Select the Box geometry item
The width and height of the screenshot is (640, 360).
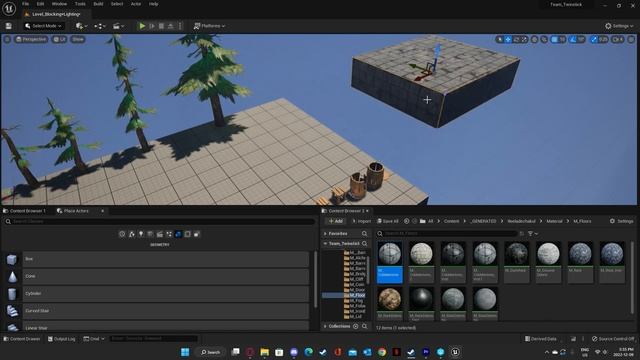166,259
